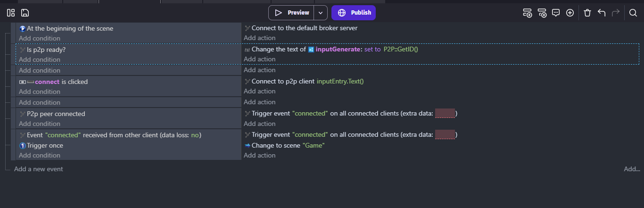Open the Add... menu at bottom right
The height and width of the screenshot is (208, 644).
pyautogui.click(x=632, y=169)
